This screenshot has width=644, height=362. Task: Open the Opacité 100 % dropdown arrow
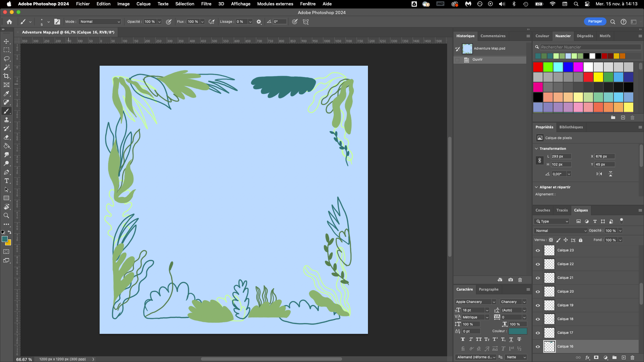pyautogui.click(x=160, y=22)
